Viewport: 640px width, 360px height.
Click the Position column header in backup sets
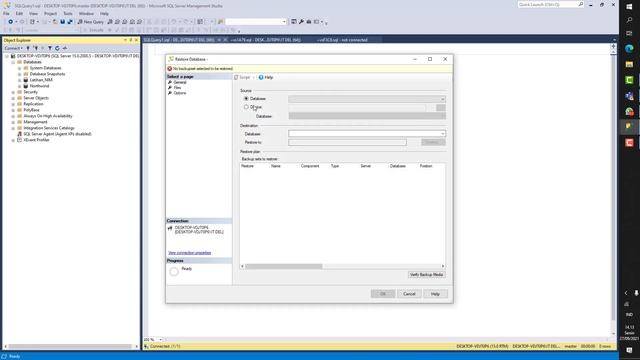point(426,166)
